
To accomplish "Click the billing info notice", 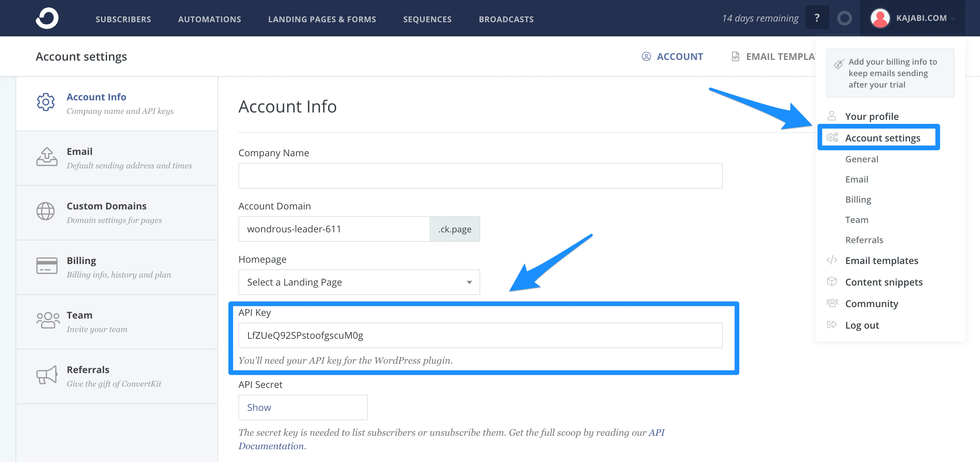I will [890, 73].
